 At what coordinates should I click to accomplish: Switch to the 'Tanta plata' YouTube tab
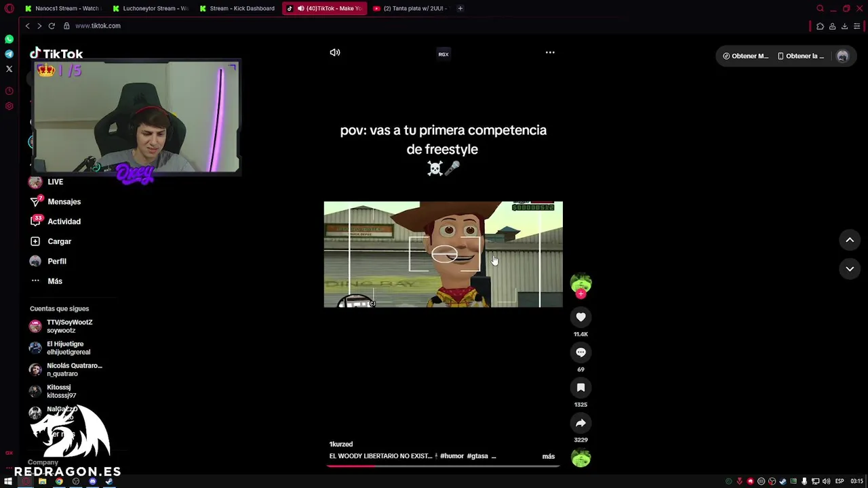point(410,8)
